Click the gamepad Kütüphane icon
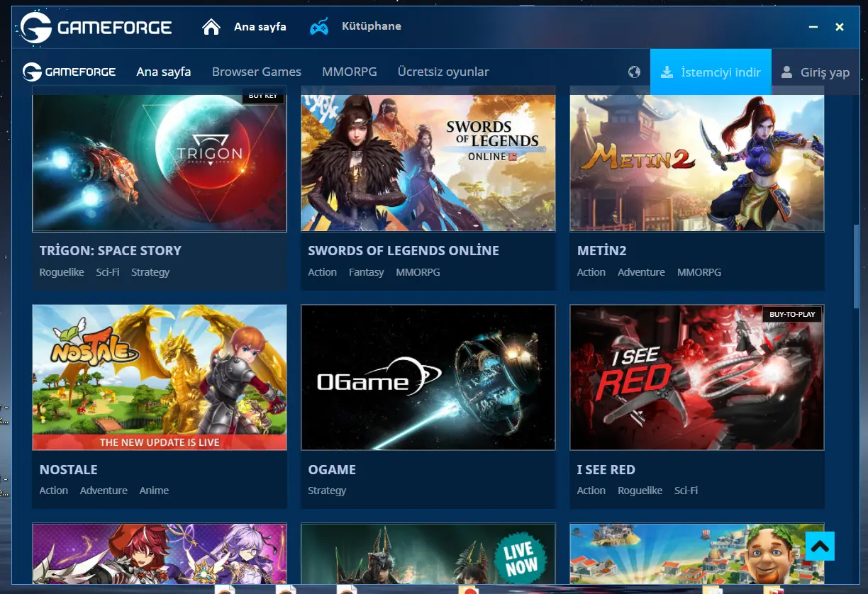This screenshot has height=594, width=868. 319,27
